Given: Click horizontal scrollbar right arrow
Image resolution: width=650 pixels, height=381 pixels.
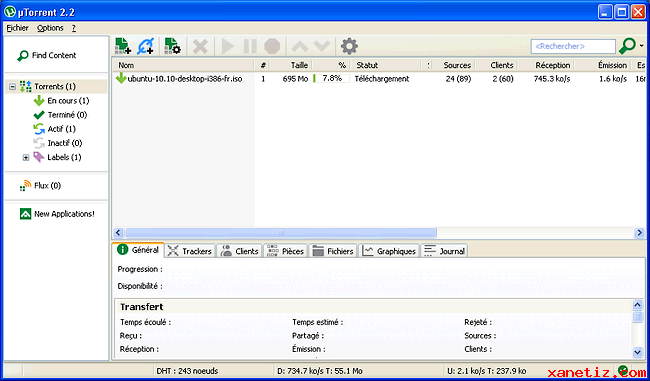Looking at the screenshot, I should pos(639,233).
